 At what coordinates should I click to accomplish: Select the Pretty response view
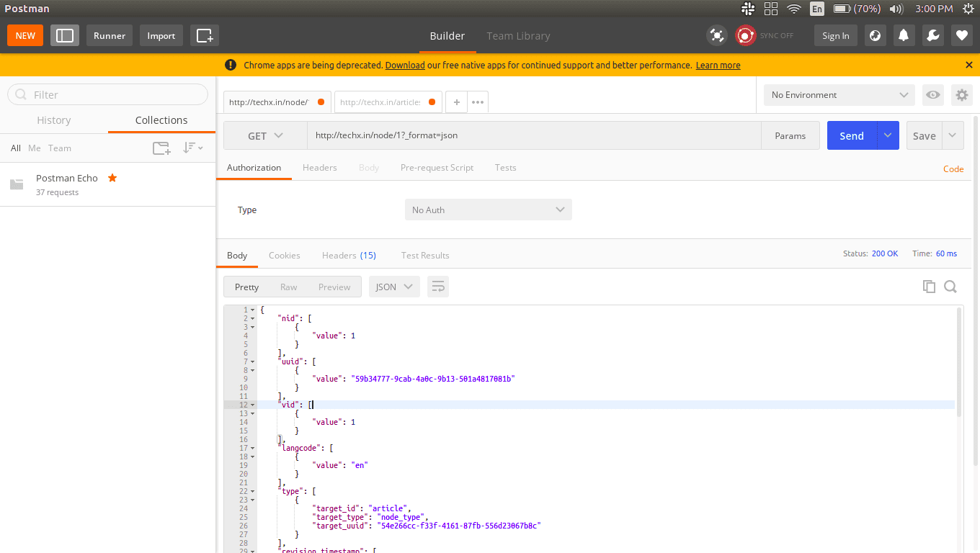tap(246, 287)
